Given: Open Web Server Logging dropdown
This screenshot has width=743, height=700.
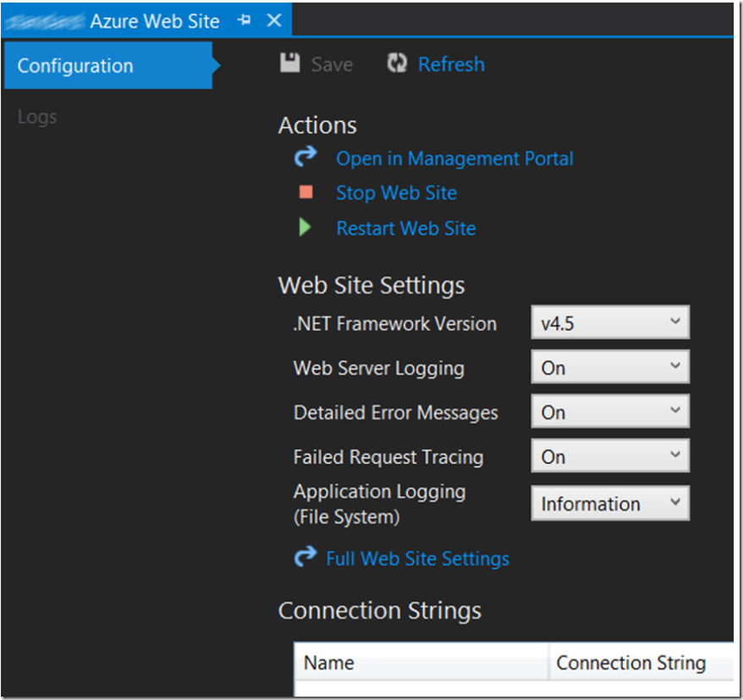Looking at the screenshot, I should 610,367.
